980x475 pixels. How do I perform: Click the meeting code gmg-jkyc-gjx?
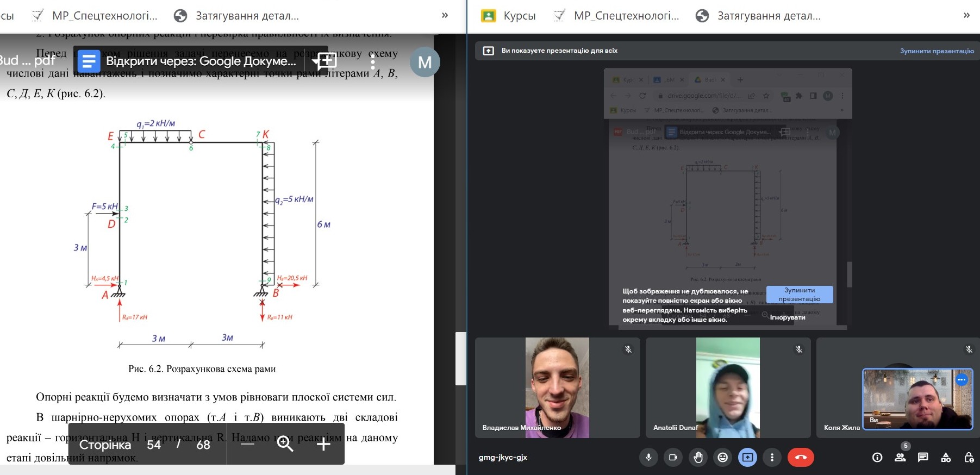point(503,458)
